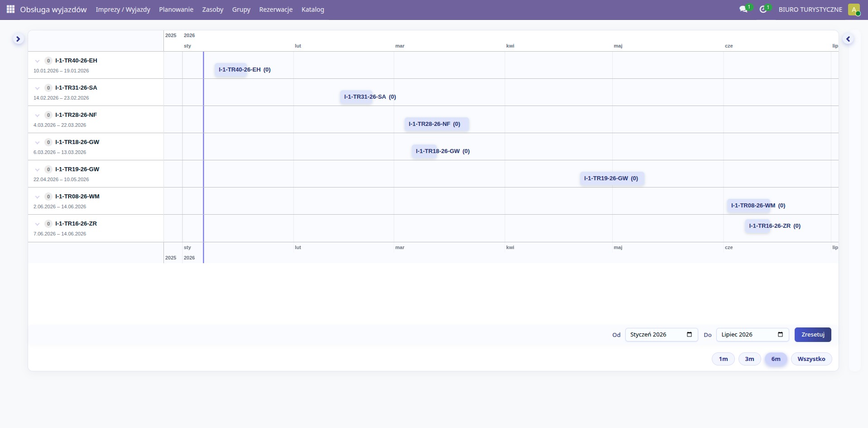Image resolution: width=868 pixels, height=428 pixels.
Task: Select the 1m time range
Action: [x=723, y=359]
